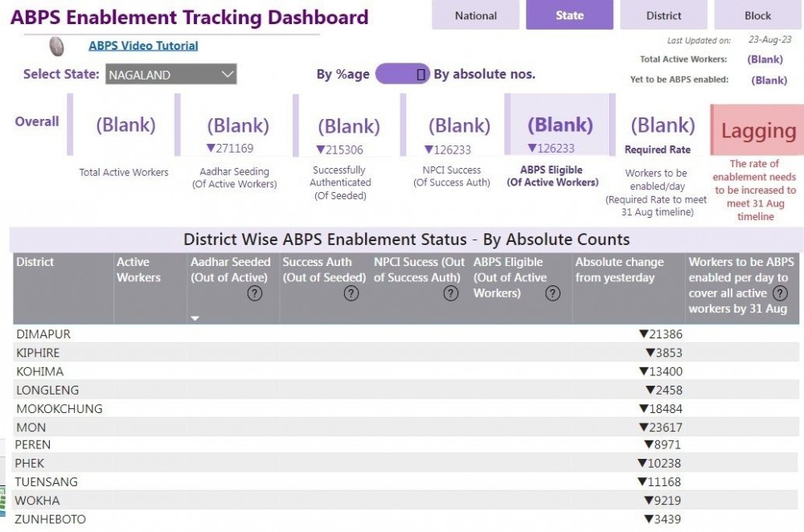Show help for Aadhar Seeded column
804x532 pixels.
coord(255,293)
